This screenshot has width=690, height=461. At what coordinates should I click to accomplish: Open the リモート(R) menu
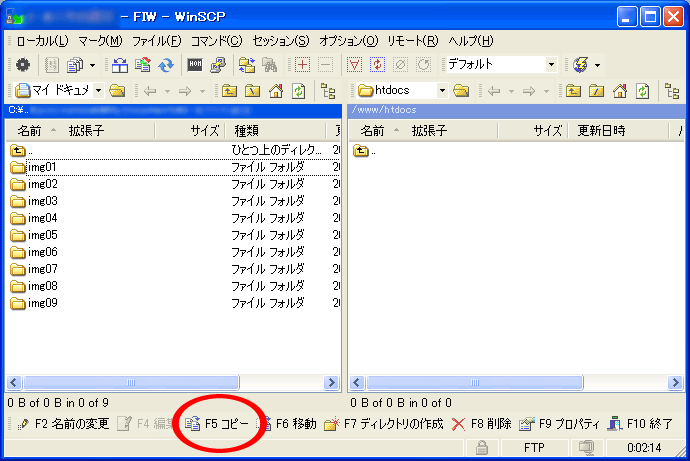(x=412, y=41)
